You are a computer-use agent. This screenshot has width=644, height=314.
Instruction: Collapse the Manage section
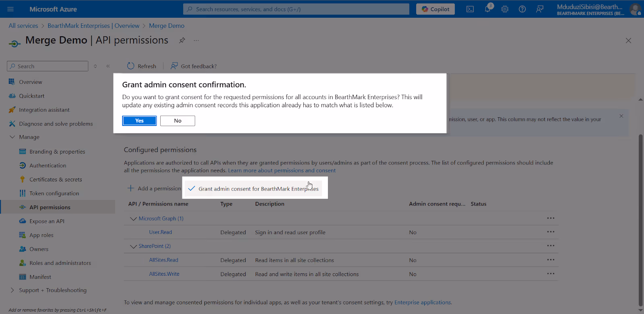(12, 137)
